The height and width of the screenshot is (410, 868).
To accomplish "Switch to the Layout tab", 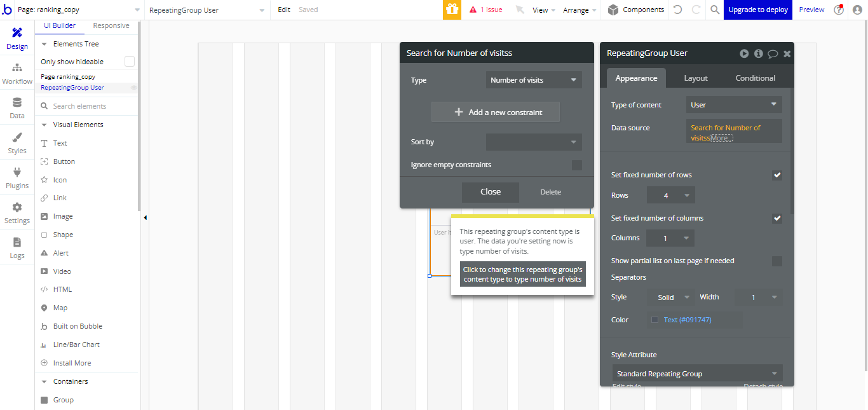I will [696, 78].
